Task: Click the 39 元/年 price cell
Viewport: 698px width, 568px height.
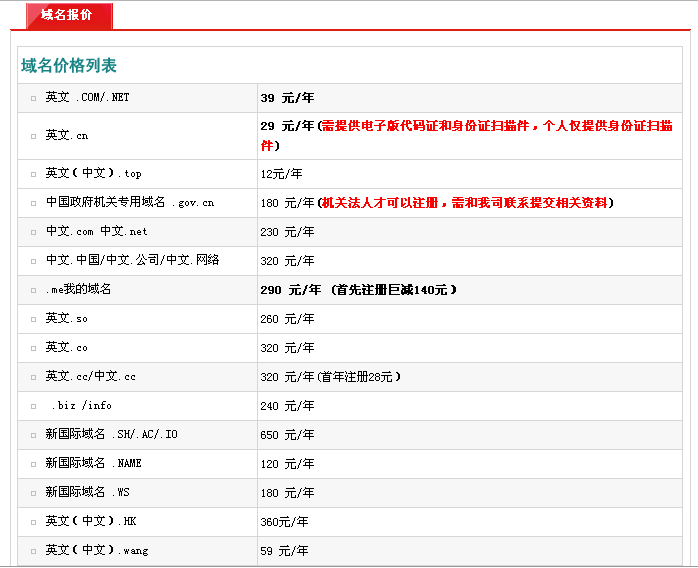Action: [288, 98]
